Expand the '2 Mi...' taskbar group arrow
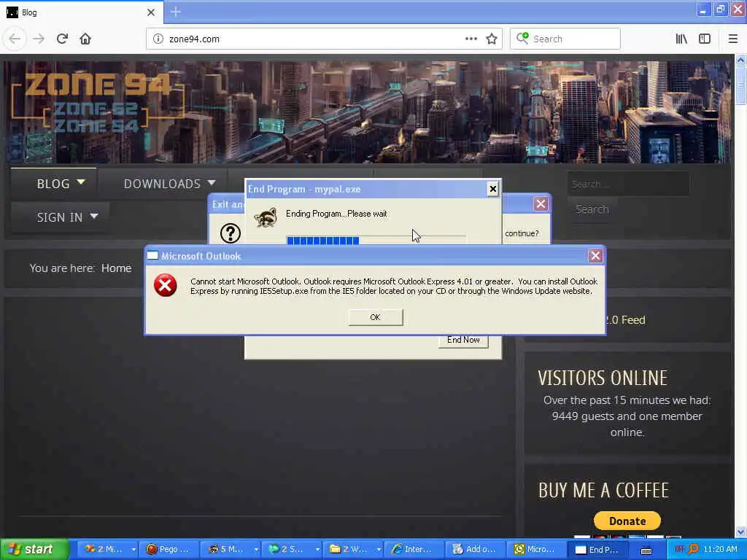 tap(133, 550)
